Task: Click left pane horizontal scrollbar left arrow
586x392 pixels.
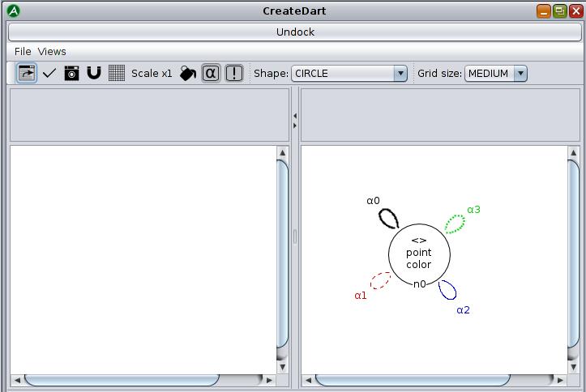Action: [x=17, y=381]
